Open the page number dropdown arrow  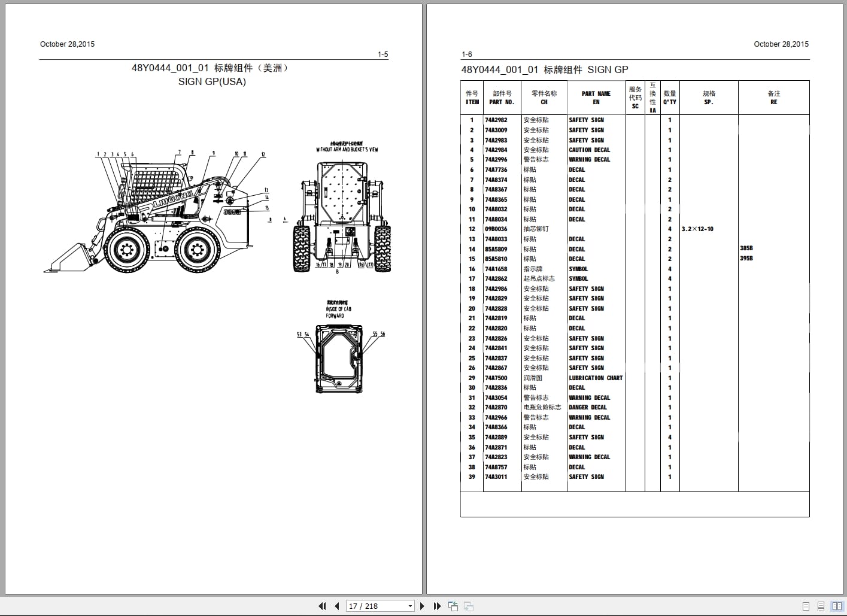coord(410,606)
